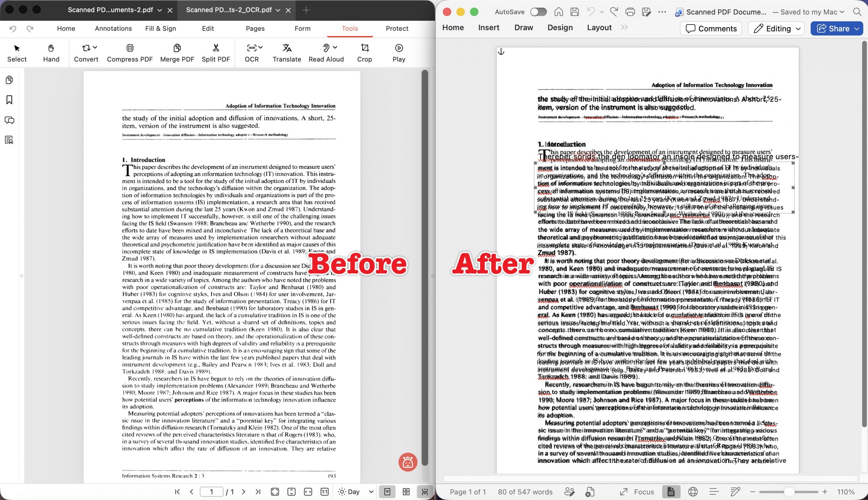Switch Word to Outline view
Viewport: 868px width, 500px height.
pos(714,492)
